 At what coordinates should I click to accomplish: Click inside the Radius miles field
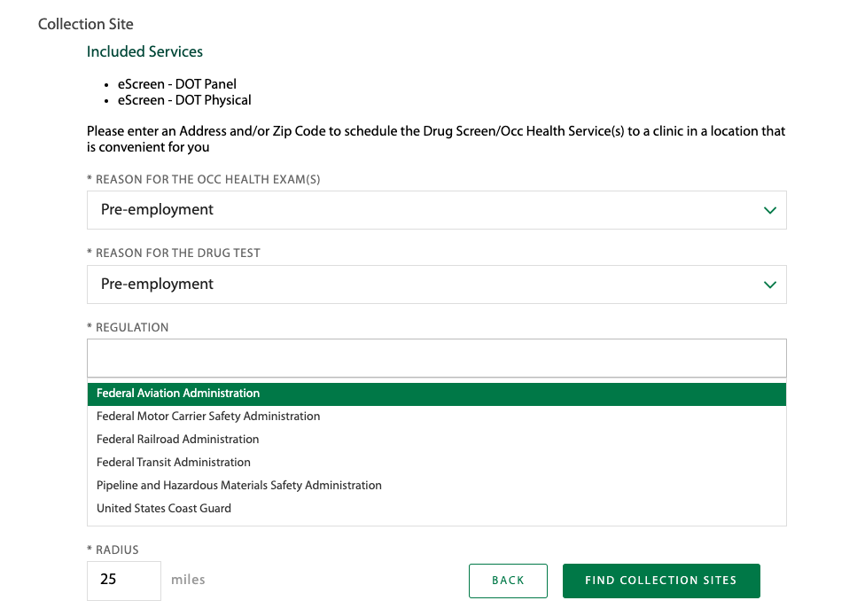123,581
